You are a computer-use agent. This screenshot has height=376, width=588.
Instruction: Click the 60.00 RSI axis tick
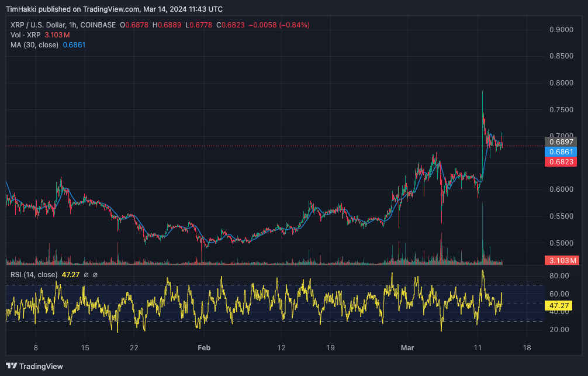559,294
